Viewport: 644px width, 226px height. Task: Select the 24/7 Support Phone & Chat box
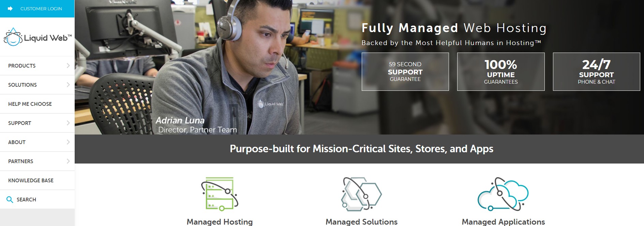click(x=596, y=72)
